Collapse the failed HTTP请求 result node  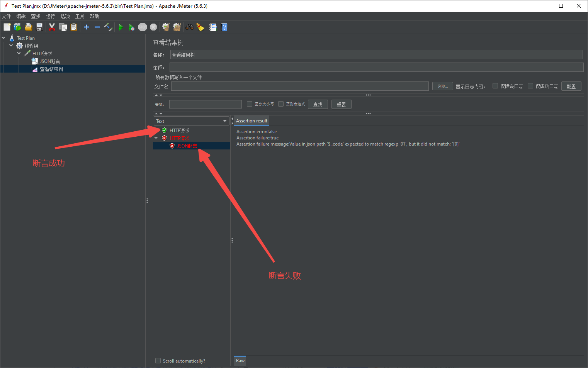click(x=156, y=138)
